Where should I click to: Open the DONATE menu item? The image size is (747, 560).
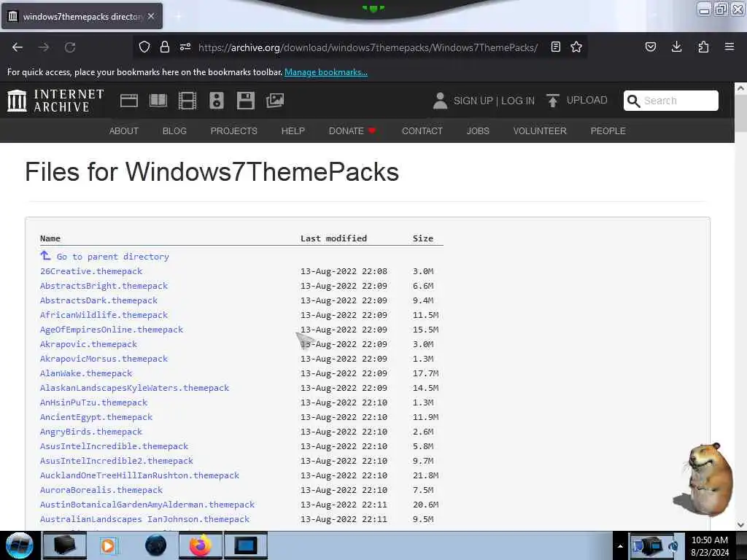click(352, 131)
